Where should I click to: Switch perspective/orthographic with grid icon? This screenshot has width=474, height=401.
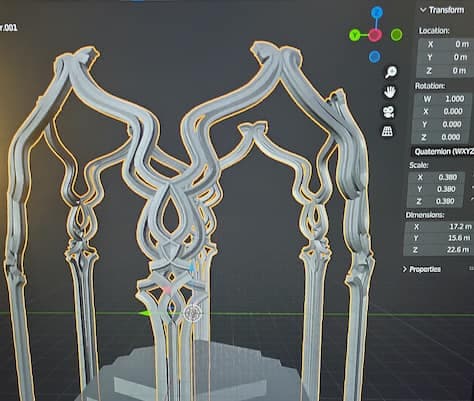click(x=387, y=131)
